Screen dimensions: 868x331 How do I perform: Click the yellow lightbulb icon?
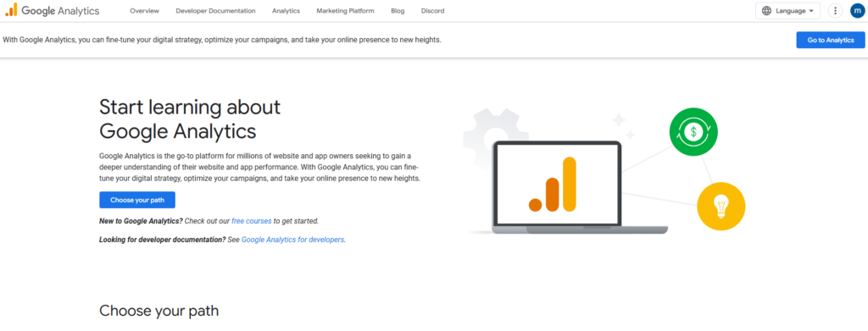pos(721,206)
